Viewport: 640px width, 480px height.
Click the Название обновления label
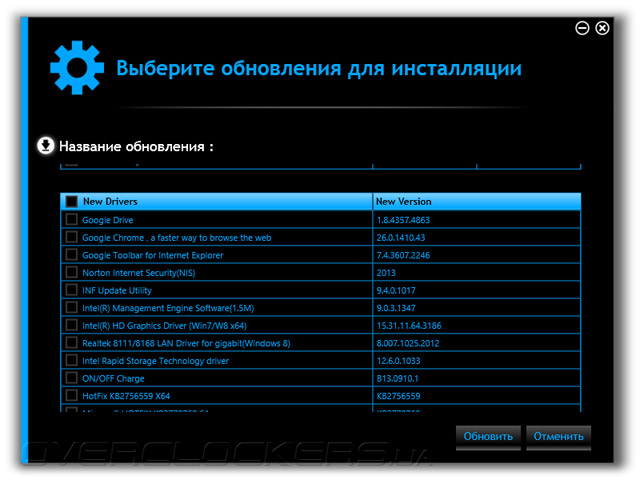pyautogui.click(x=136, y=147)
